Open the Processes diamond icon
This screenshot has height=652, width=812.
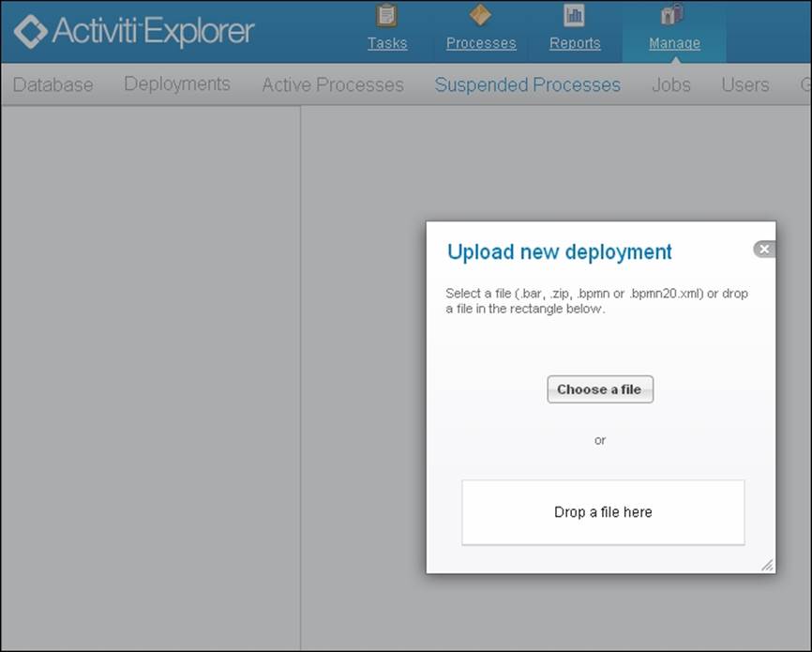click(480, 16)
